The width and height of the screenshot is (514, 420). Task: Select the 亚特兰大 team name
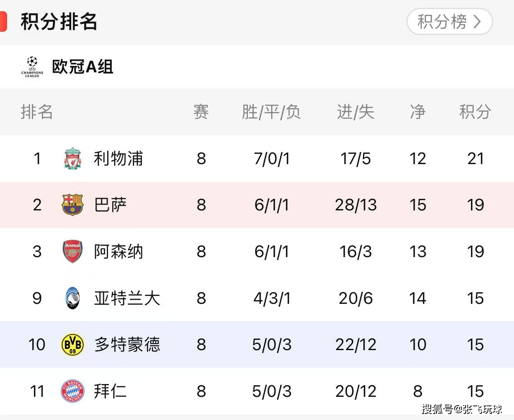(127, 298)
